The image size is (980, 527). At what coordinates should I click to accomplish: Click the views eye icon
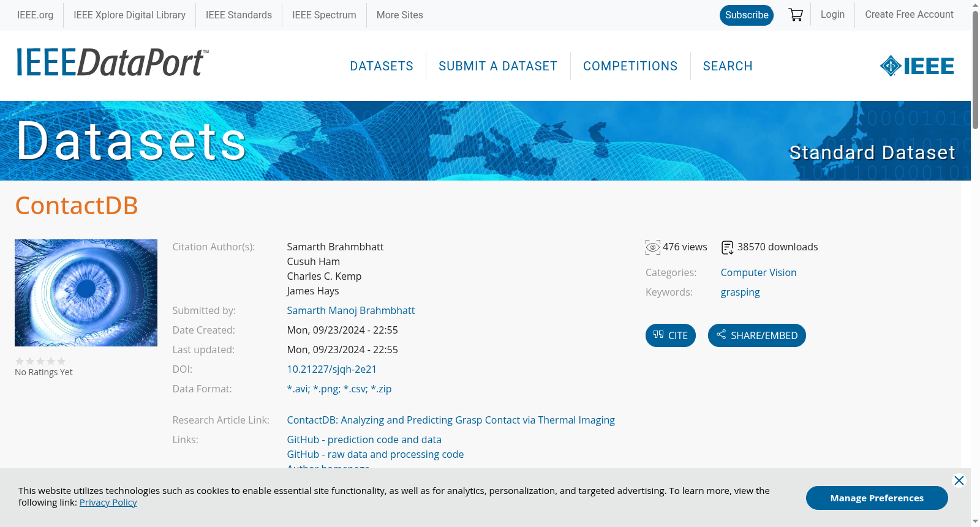[x=653, y=247]
